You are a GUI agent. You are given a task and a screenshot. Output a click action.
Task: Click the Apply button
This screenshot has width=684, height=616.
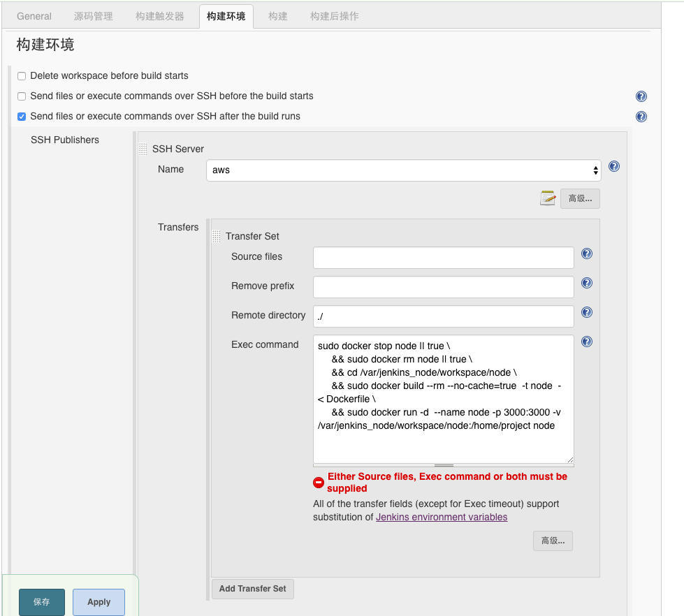pos(99,602)
